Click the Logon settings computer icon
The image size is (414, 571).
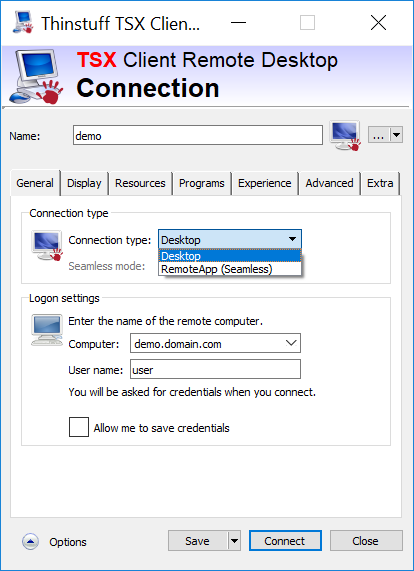[47, 330]
